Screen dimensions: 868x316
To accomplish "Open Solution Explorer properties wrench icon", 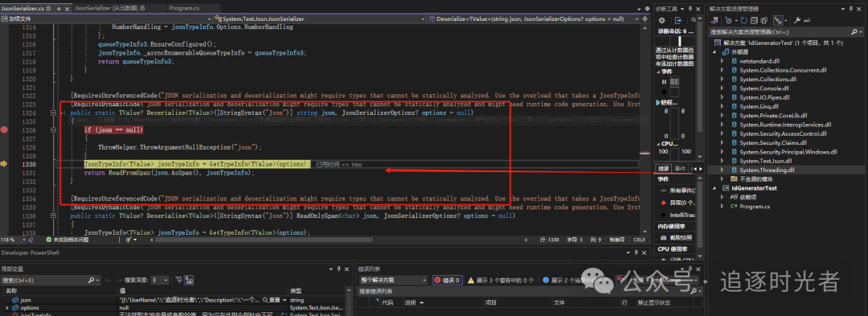I will coord(797,20).
